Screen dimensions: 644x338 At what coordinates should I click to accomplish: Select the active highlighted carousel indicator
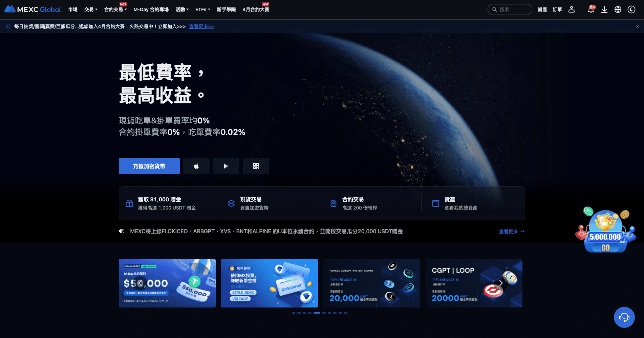(x=317, y=313)
